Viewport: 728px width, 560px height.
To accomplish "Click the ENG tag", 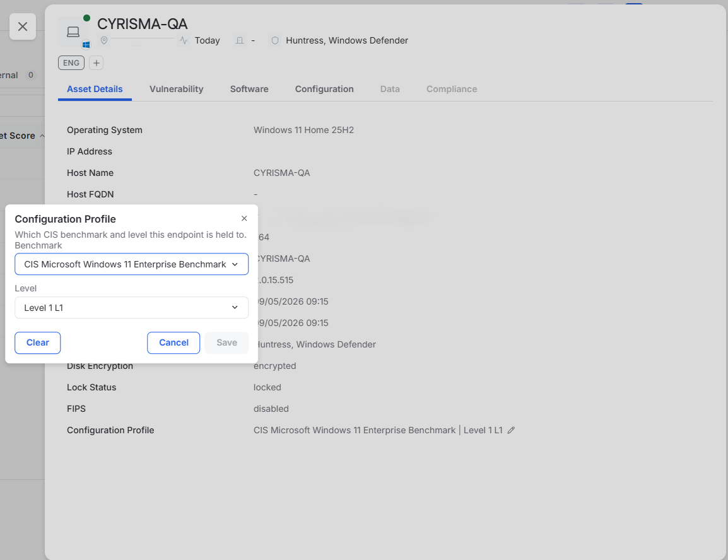I will pyautogui.click(x=71, y=62).
